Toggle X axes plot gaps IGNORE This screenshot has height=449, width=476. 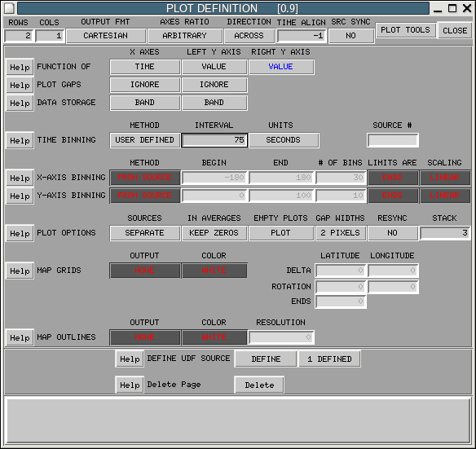click(145, 85)
